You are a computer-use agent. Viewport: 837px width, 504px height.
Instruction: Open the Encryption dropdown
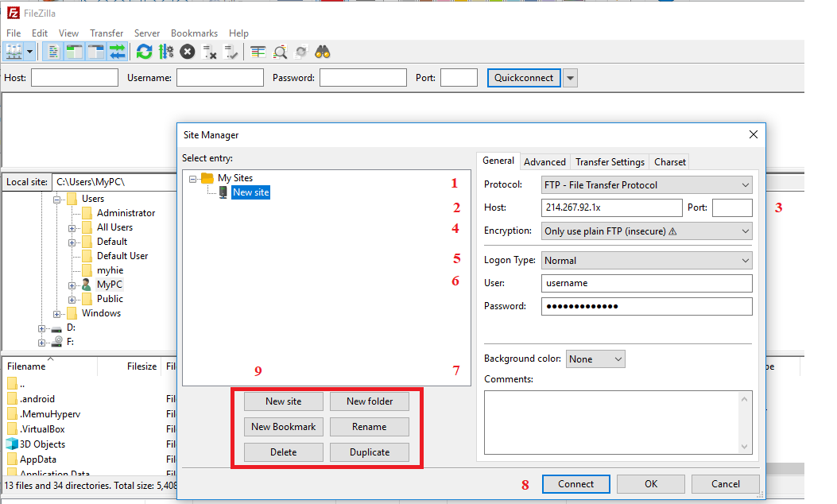647,231
